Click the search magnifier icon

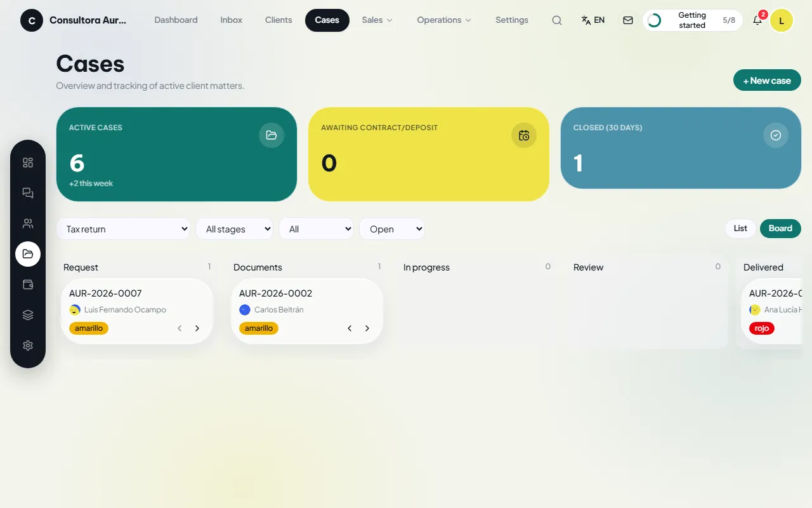point(557,20)
